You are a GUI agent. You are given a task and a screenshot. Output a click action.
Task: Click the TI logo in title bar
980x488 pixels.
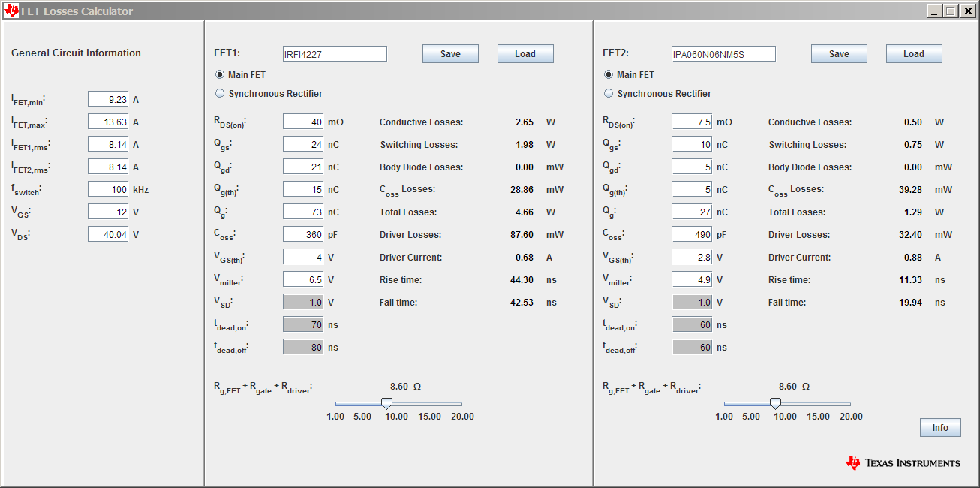coord(11,11)
